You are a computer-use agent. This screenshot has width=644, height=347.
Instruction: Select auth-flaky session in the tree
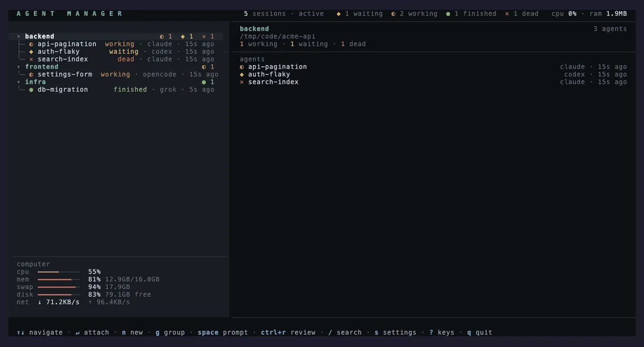(x=116, y=52)
